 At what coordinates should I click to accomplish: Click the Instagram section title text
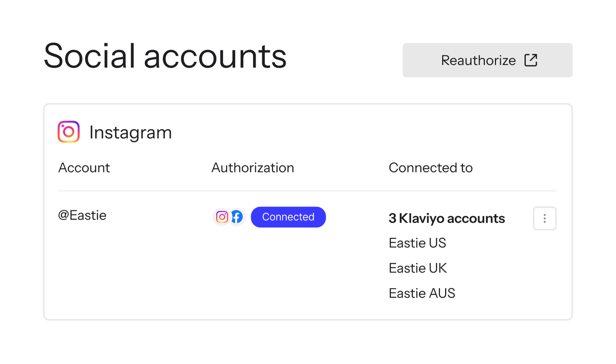tap(131, 132)
